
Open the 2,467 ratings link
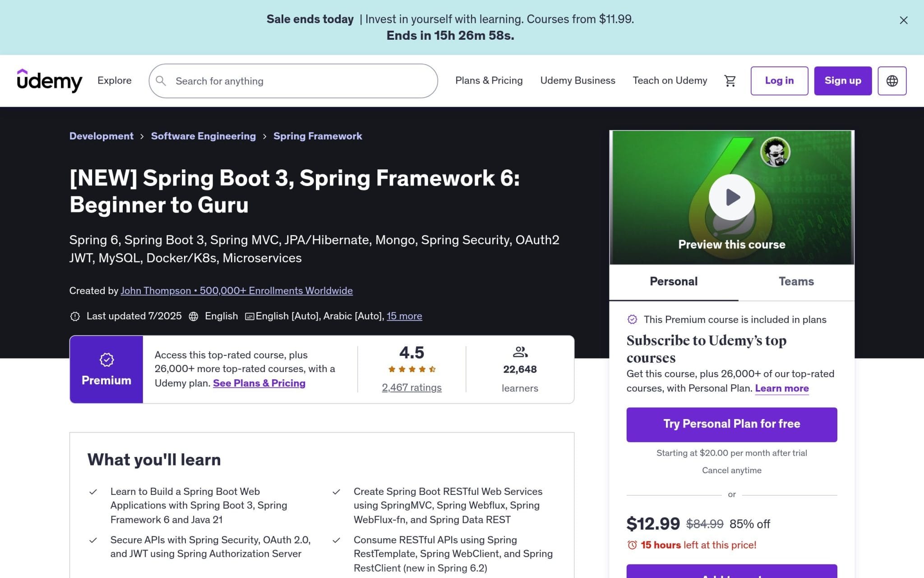(411, 387)
